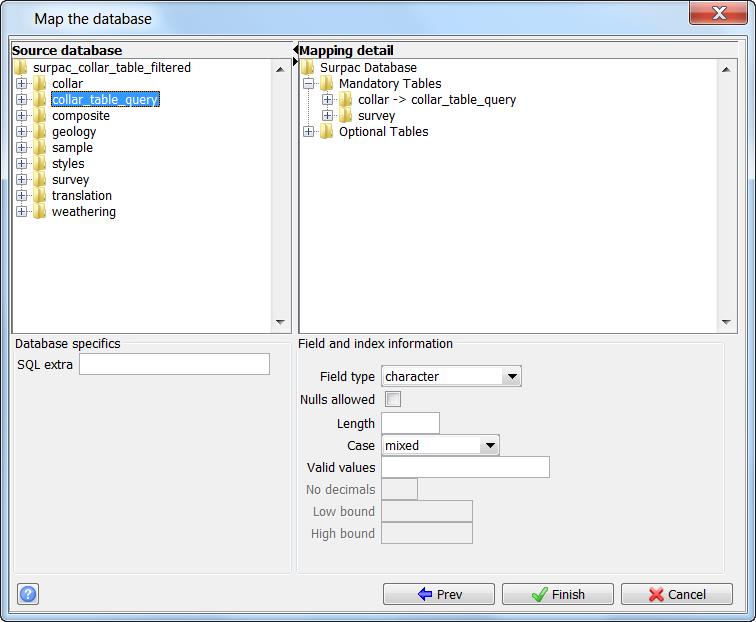
Task: Expand the collar node in Source database
Action: (x=21, y=83)
